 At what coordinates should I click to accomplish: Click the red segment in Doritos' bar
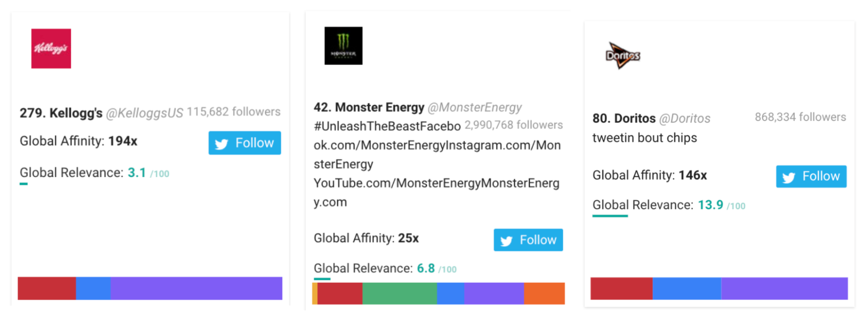pos(621,288)
